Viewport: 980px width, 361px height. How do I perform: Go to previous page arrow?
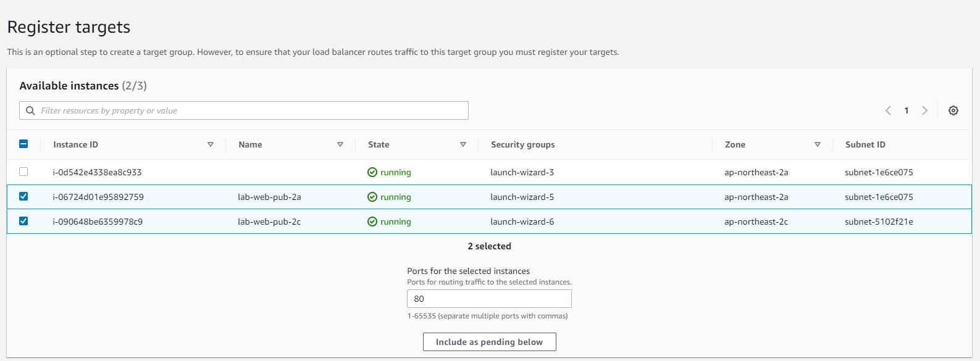888,110
